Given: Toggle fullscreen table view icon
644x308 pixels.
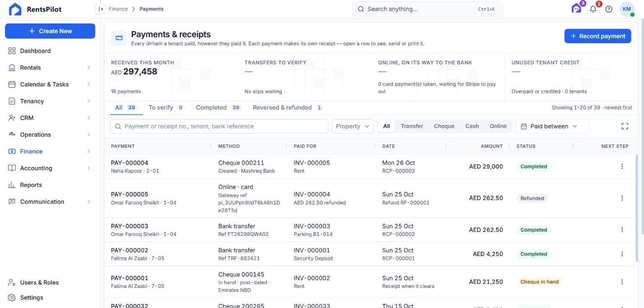Looking at the screenshot, I should click(x=625, y=126).
